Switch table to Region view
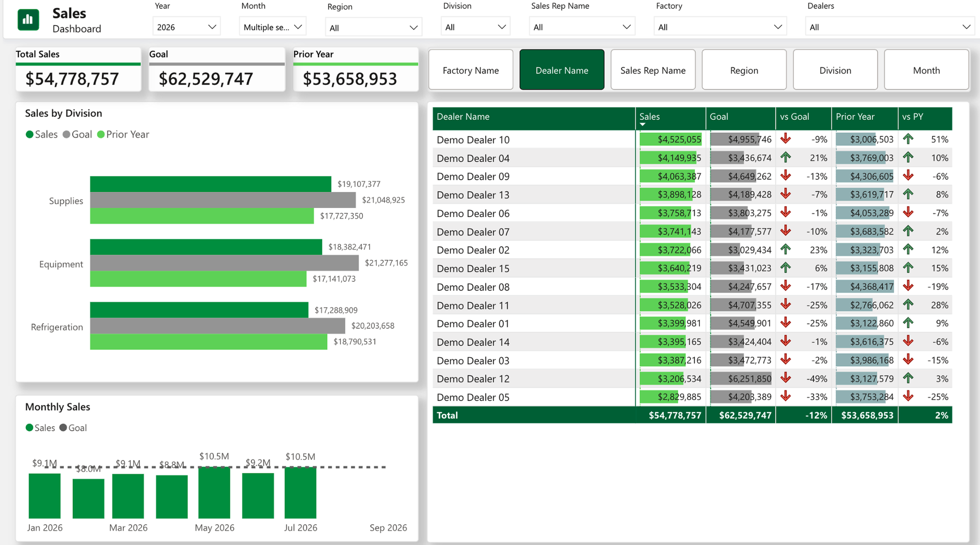980x545 pixels. pos(744,70)
